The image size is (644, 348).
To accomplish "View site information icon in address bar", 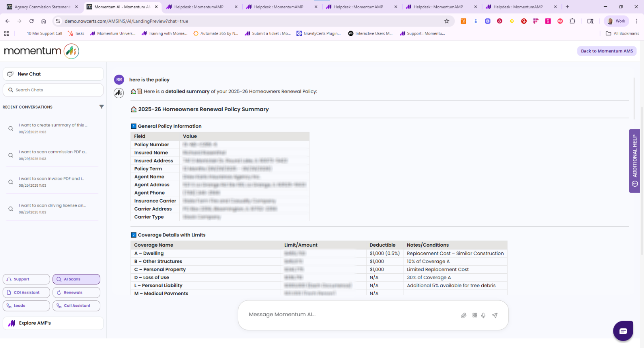I will (58, 21).
